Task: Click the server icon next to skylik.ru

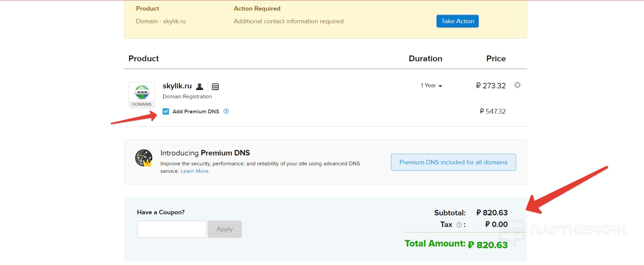Action: (215, 87)
